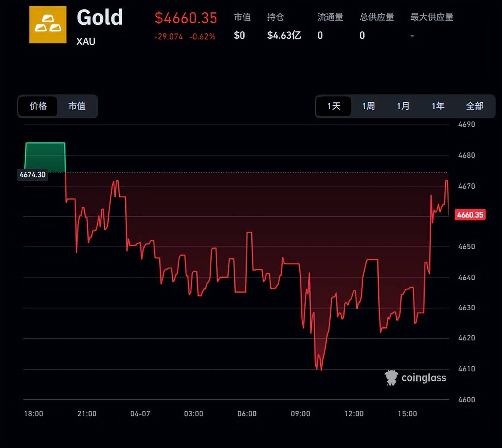Select 全部 to view all history
Image resolution: width=502 pixels, height=448 pixels.
474,106
